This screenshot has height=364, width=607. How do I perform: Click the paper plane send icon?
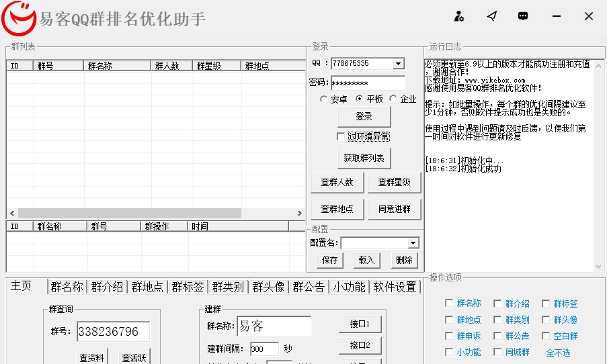[x=491, y=16]
